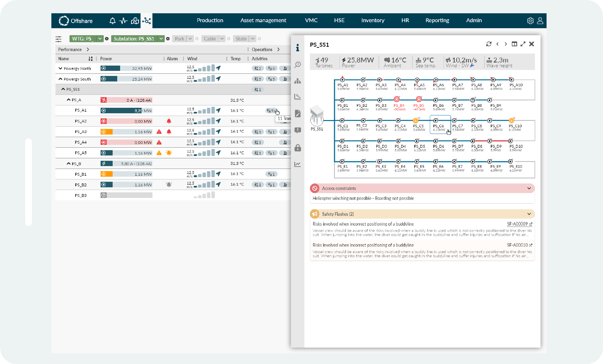Viewport: 603px width, 364px height.
Task: Open the document edit tab in panel sidebar
Action: click(298, 114)
